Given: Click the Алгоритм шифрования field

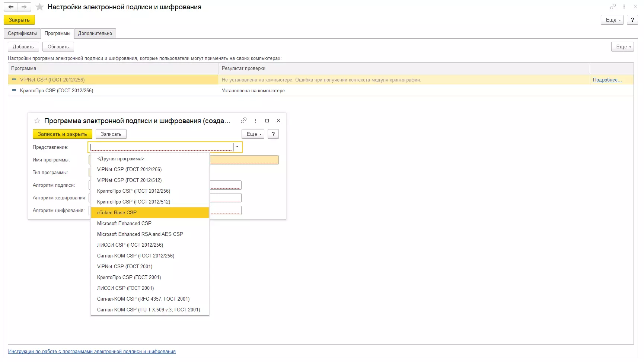Looking at the screenshot, I should pos(226,210).
